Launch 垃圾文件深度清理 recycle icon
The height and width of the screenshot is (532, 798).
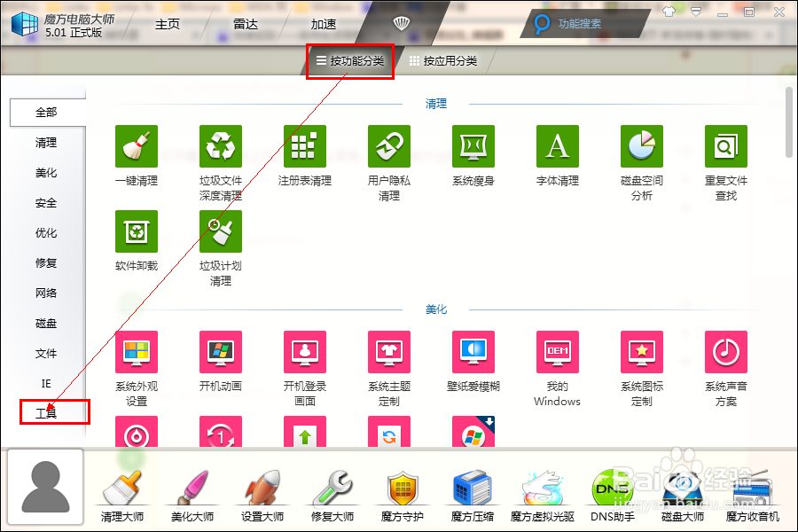[x=221, y=146]
